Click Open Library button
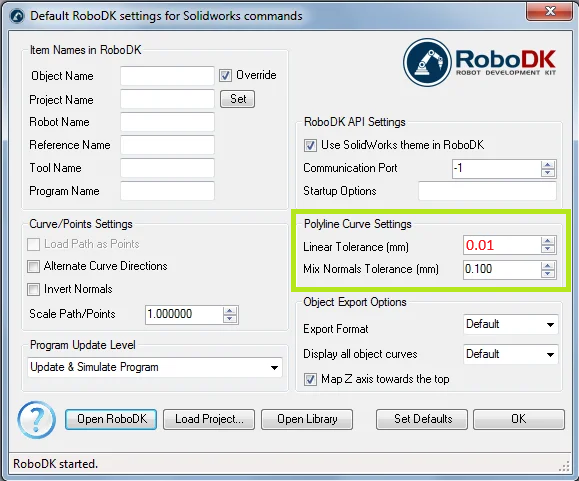This screenshot has height=481, width=579. click(307, 419)
